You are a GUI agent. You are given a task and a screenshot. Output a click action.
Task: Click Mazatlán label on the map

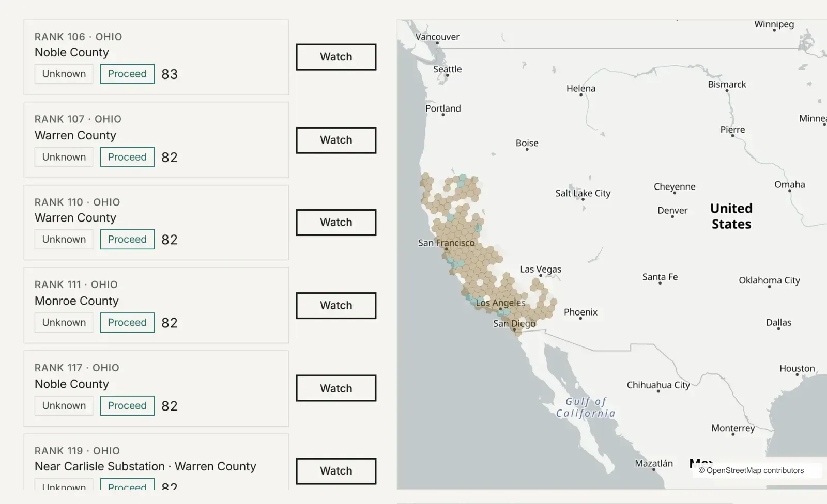tap(654, 463)
